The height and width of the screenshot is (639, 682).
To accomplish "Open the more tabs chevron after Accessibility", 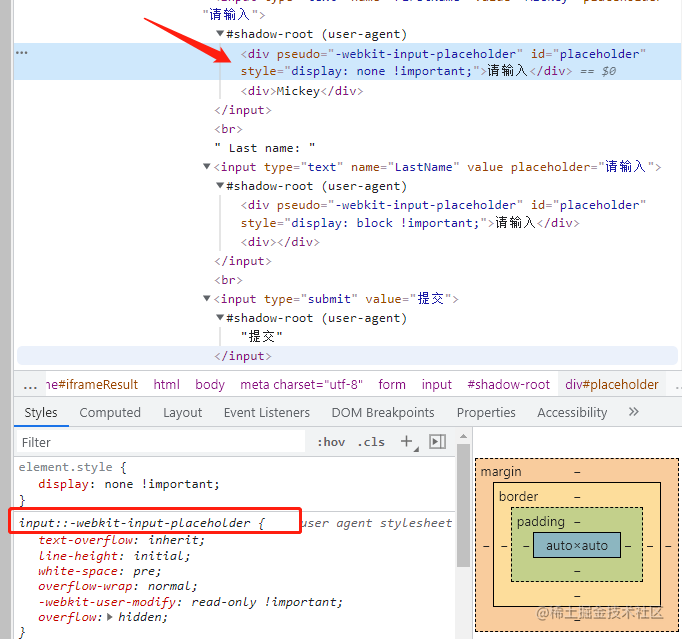I will point(633,412).
